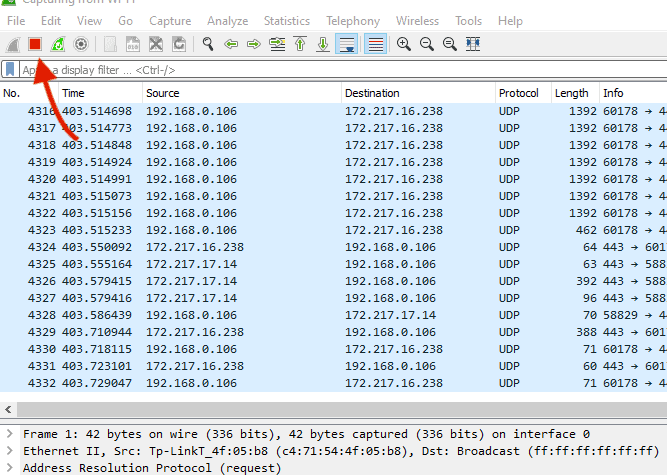This screenshot has height=475, width=667.
Task: Sort by the Protocol column header
Action: coord(523,93)
